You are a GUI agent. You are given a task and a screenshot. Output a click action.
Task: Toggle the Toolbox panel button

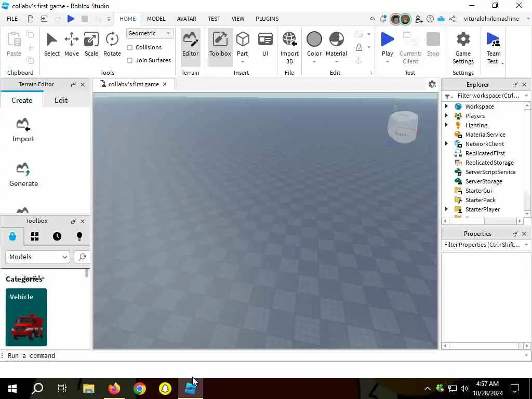(220, 47)
